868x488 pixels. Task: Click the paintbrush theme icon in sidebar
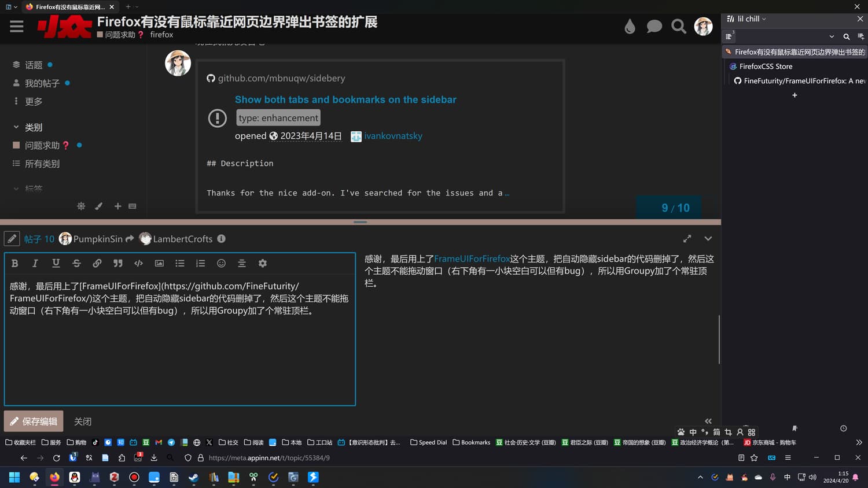click(99, 206)
